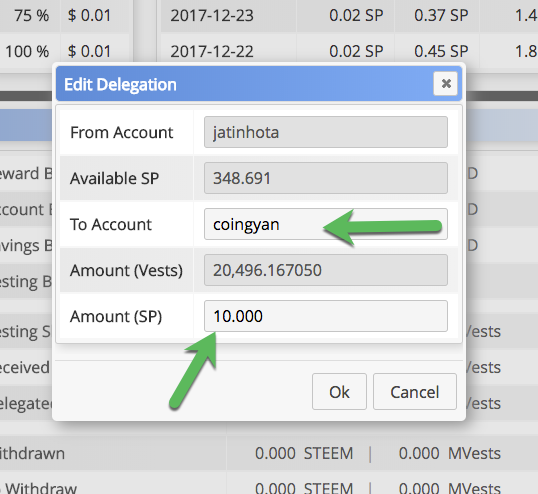Click the Edit Delegation title text

[120, 84]
